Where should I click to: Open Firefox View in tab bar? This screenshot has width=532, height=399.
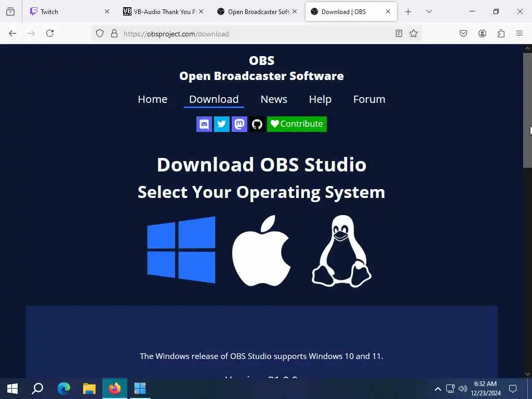10,11
